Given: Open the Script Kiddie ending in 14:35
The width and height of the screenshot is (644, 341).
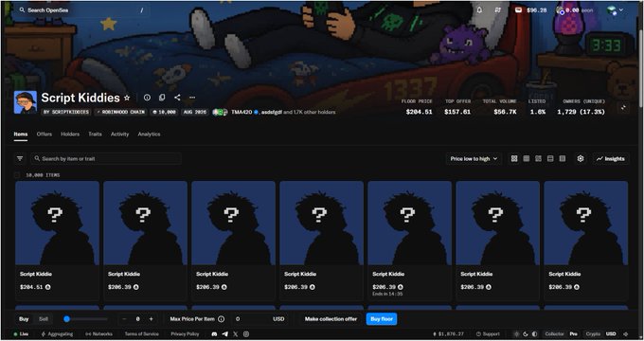Looking at the screenshot, I should point(409,241).
